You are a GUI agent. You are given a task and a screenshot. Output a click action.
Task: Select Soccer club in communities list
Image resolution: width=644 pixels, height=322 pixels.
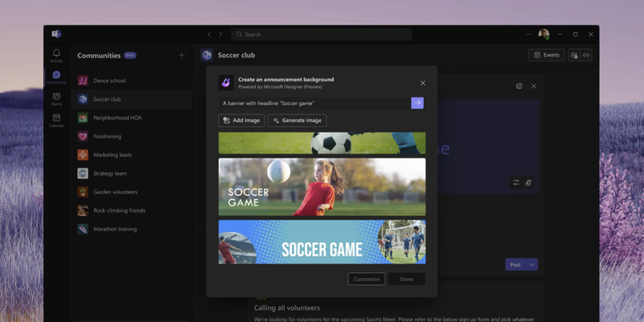pyautogui.click(x=131, y=99)
